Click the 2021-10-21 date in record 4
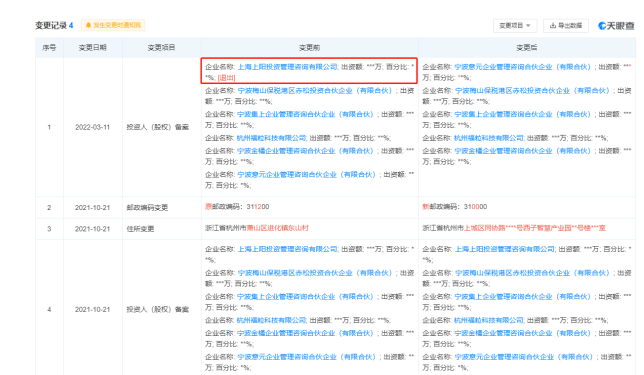Screen dimensions: 644x375 point(92,310)
